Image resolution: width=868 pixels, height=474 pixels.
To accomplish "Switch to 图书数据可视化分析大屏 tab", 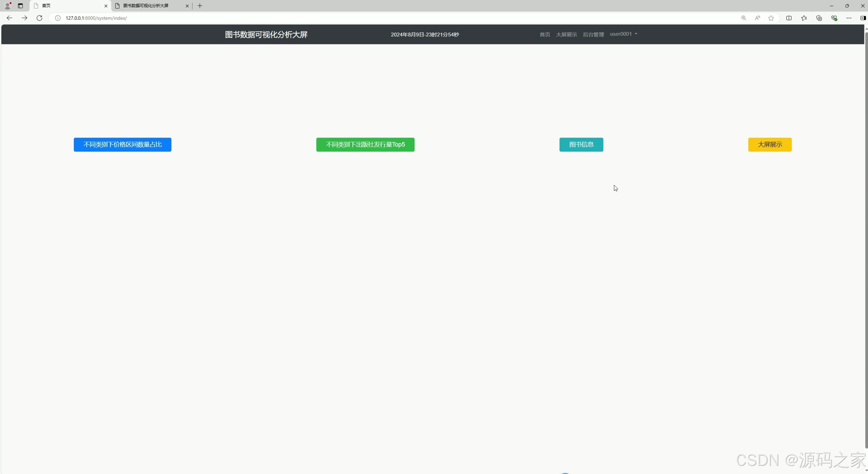I will pos(148,6).
